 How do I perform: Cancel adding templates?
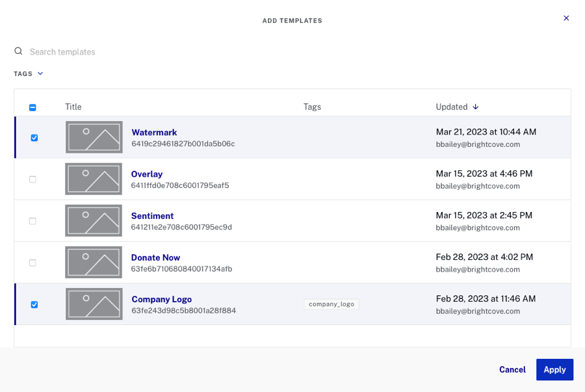coord(512,369)
